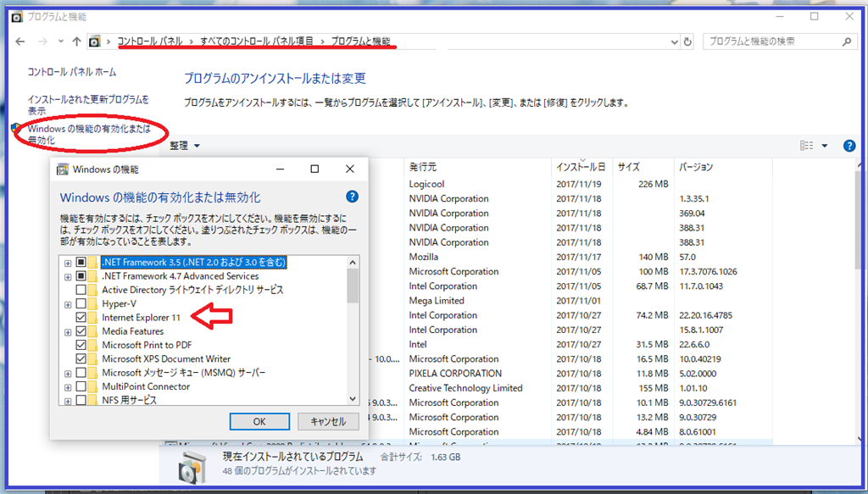This screenshot has height=494, width=868.
Task: Expand the Hyper-V tree node
Action: click(68, 303)
